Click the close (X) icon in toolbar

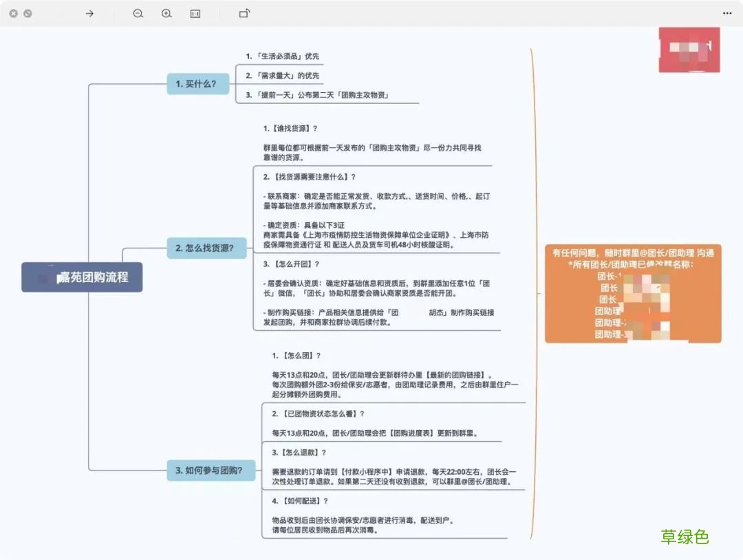[x=14, y=13]
